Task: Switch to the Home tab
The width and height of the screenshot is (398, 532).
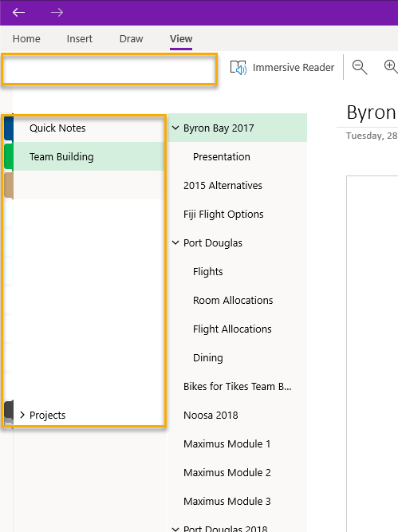Action: point(26,38)
